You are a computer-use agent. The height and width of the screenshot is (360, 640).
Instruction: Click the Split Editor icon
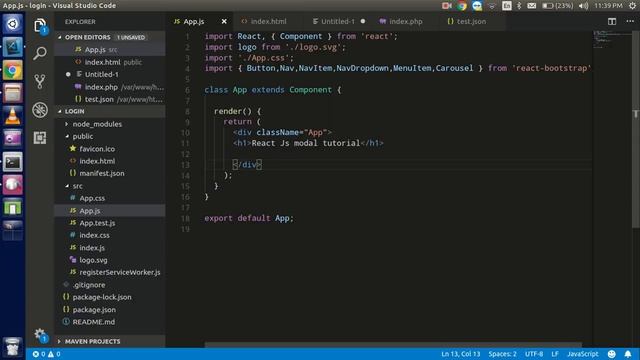pyautogui.click(x=611, y=22)
